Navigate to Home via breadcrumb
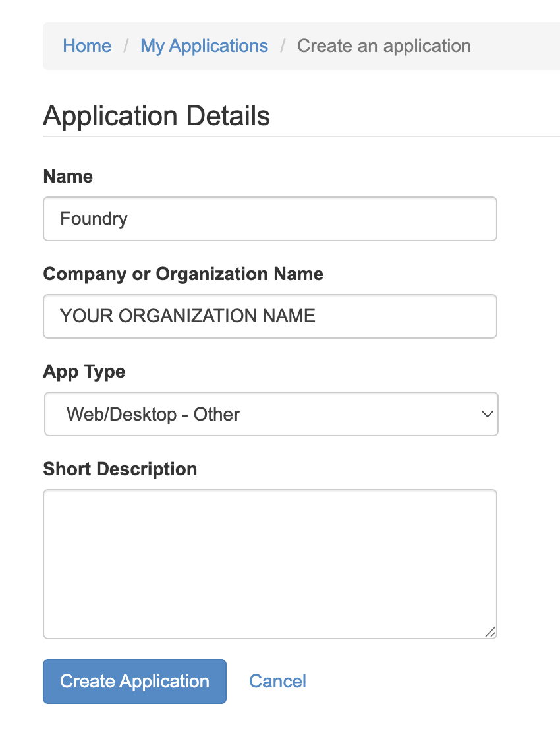Image resolution: width=560 pixels, height=729 pixels. [x=87, y=45]
